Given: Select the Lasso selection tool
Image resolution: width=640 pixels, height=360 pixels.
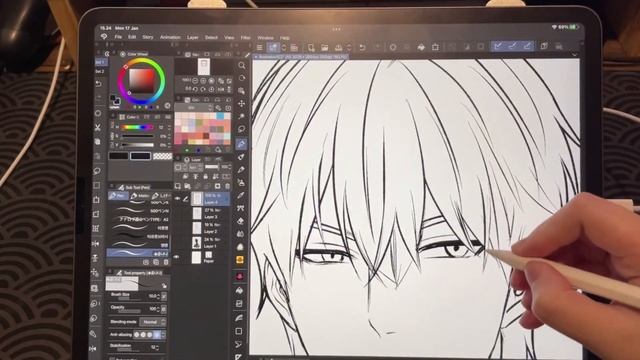Looking at the screenshot, I should click(x=242, y=129).
